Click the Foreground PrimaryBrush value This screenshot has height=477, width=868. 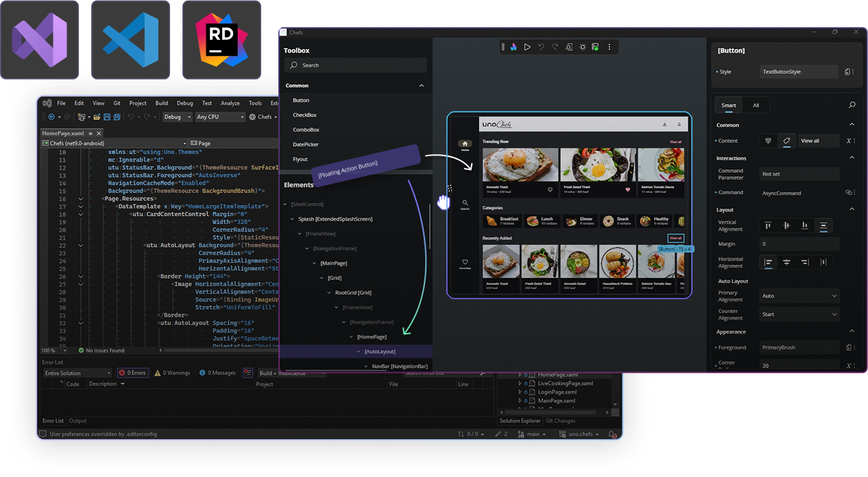click(x=799, y=347)
